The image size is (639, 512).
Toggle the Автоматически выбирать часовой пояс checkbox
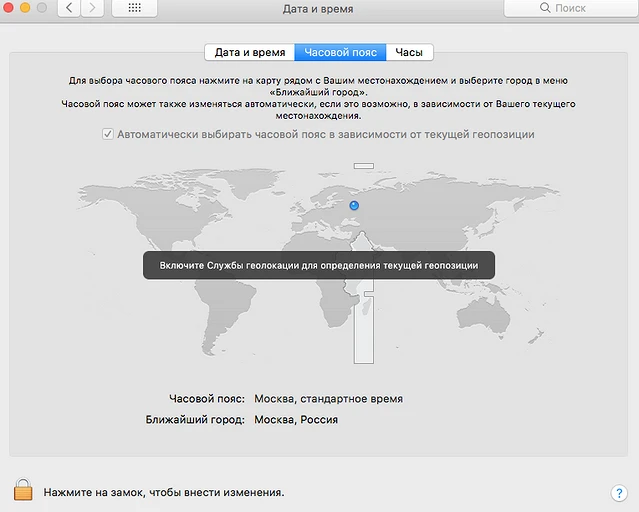pyautogui.click(x=108, y=134)
